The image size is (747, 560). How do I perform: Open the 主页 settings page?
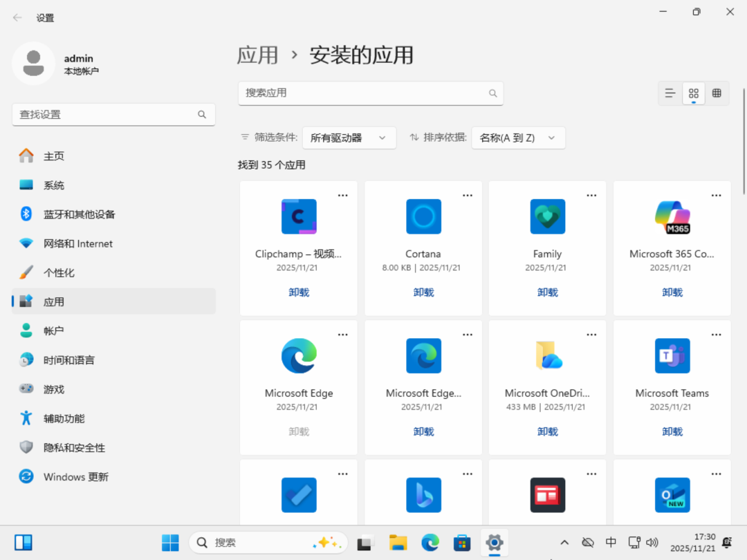click(114, 156)
